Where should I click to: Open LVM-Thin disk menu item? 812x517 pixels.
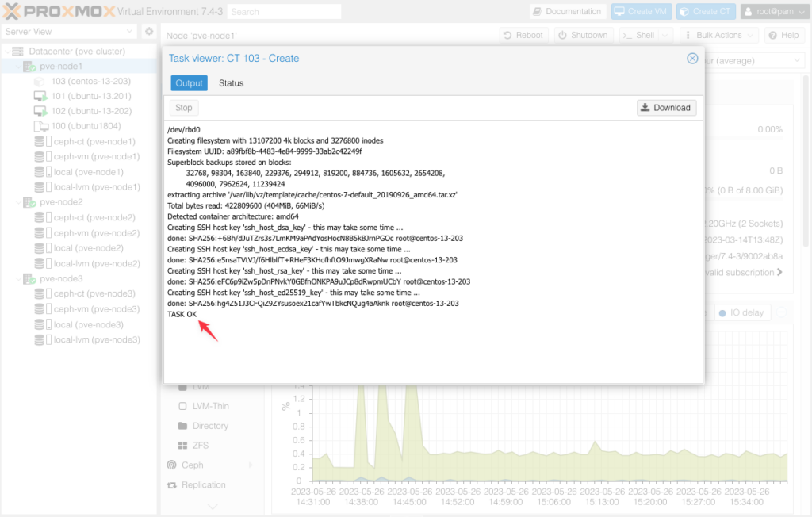[x=210, y=406]
